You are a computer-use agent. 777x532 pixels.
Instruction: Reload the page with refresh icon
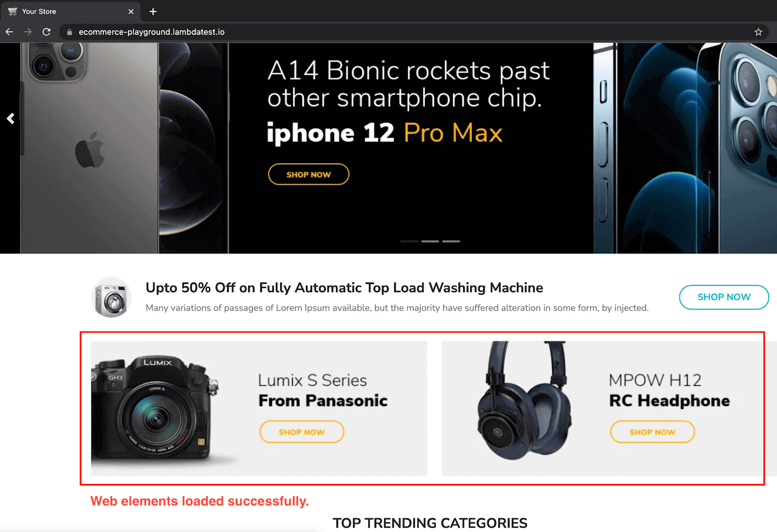tap(47, 32)
